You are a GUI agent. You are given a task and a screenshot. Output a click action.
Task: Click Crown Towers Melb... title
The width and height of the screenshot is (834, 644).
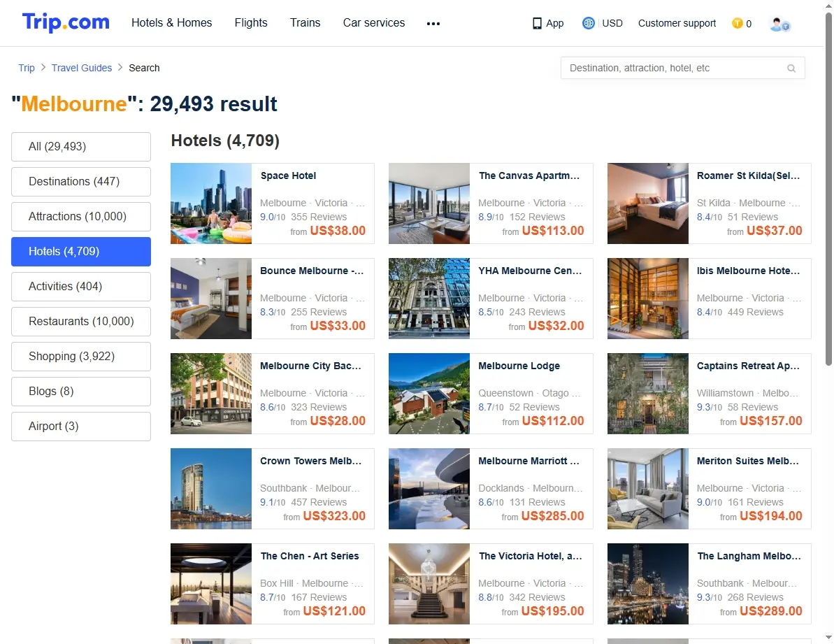tap(310, 461)
